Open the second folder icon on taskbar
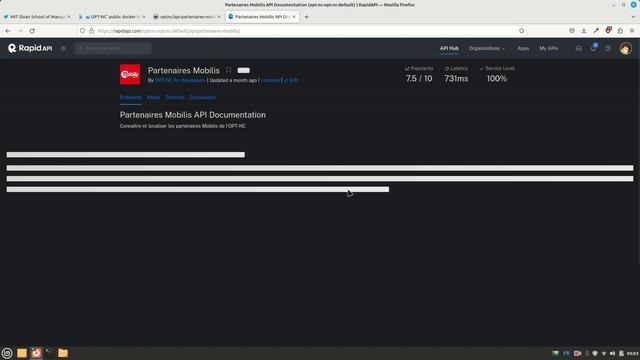 click(x=63, y=353)
